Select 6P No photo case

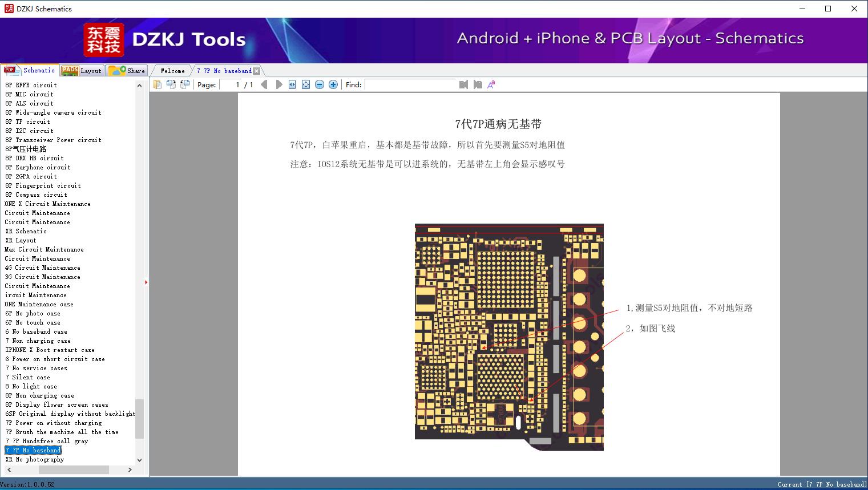tap(33, 313)
